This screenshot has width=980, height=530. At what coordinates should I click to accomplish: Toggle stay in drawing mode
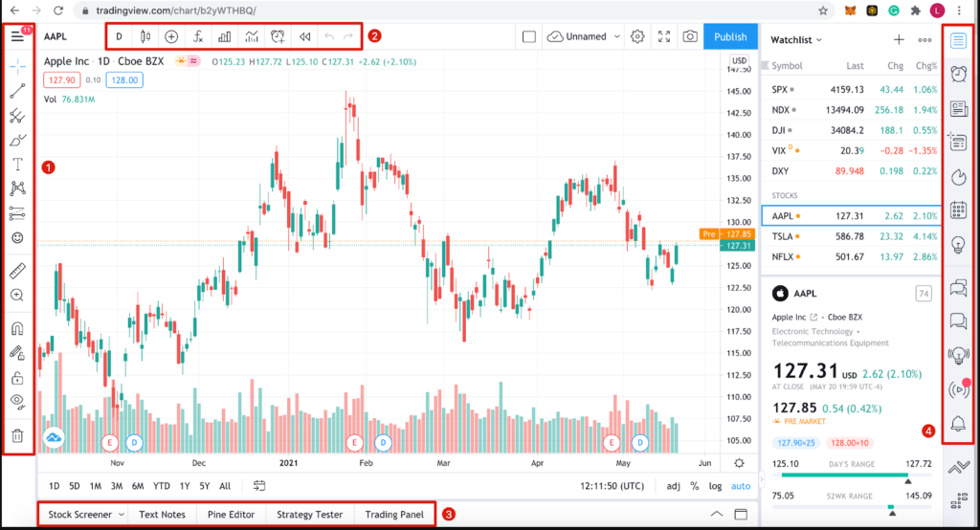click(17, 353)
